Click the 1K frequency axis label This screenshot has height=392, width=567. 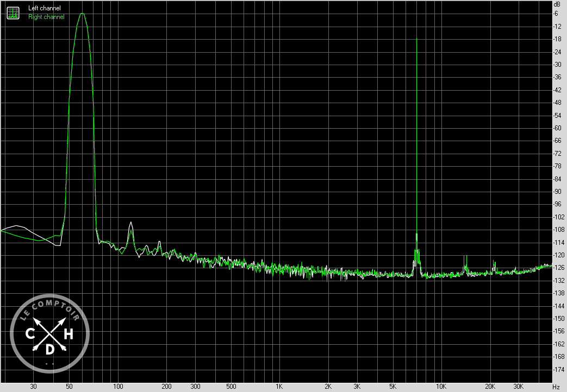279,387
